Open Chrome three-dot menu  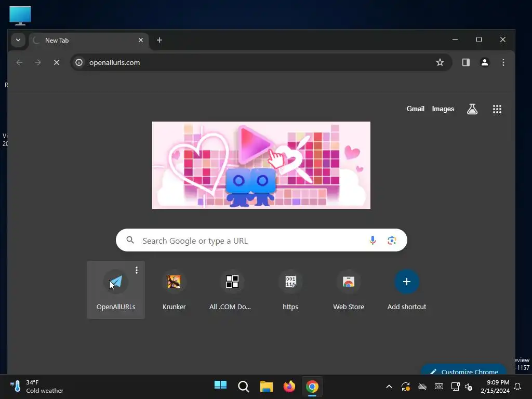pos(503,62)
